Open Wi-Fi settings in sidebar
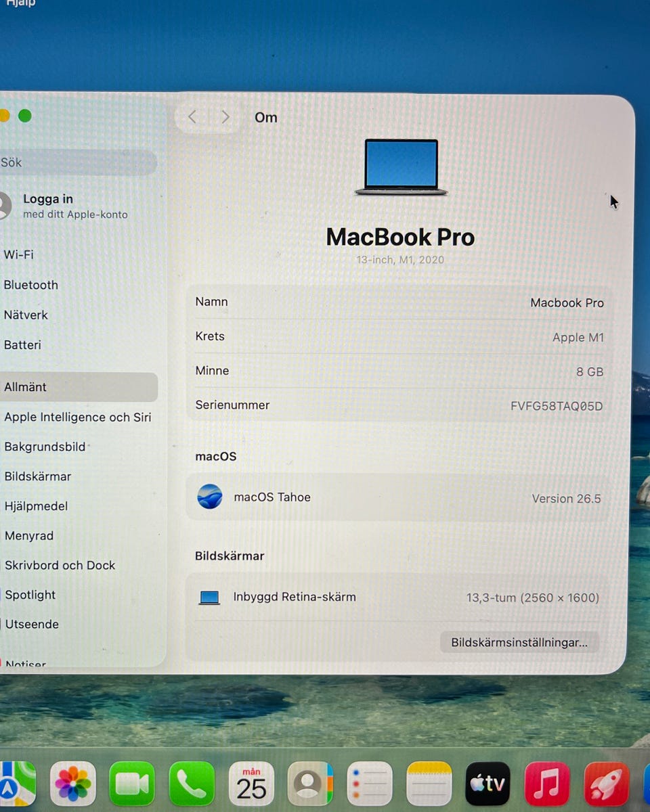Screen dimensions: 650x812 tap(19, 254)
